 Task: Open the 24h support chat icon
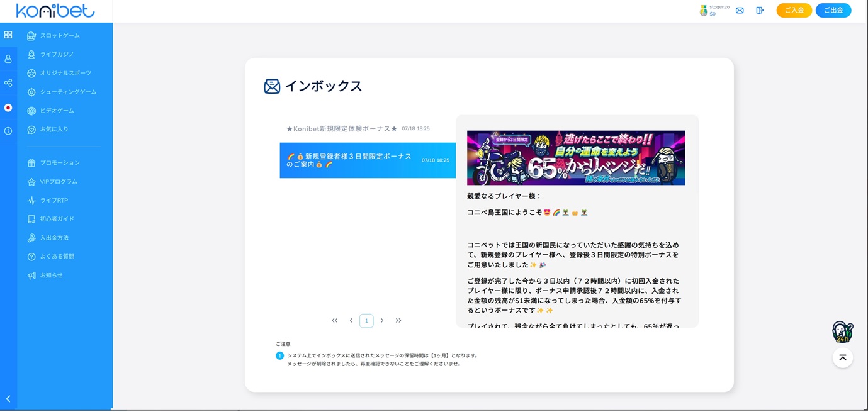(x=842, y=331)
